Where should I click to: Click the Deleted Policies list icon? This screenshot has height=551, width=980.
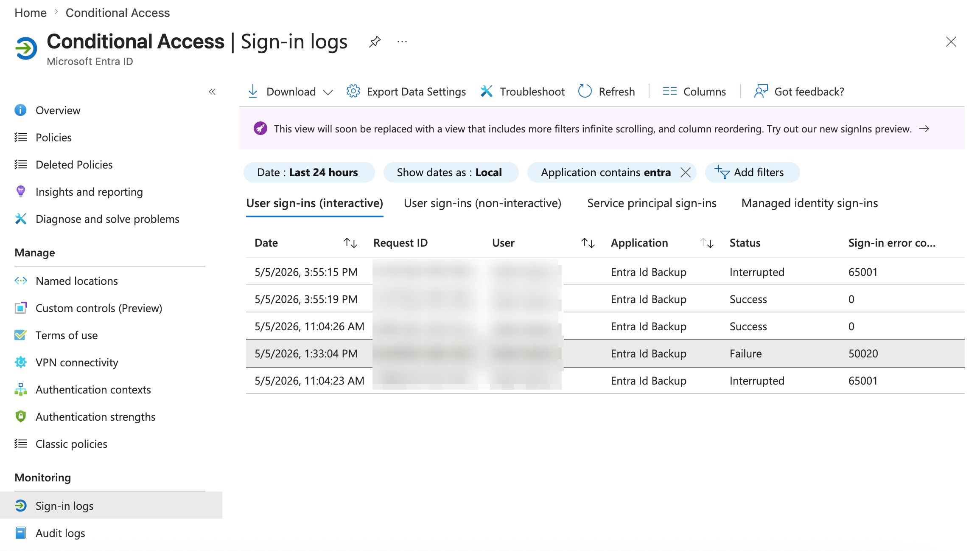click(x=21, y=164)
